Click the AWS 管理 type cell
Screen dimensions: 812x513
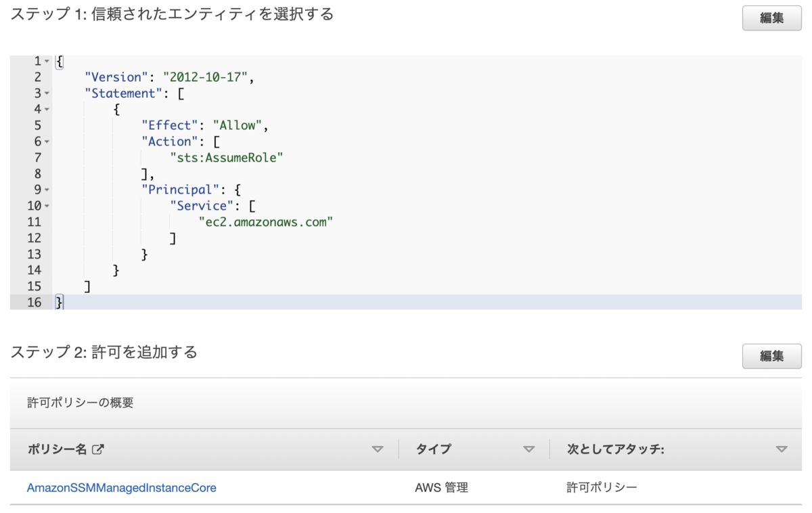[x=441, y=487]
